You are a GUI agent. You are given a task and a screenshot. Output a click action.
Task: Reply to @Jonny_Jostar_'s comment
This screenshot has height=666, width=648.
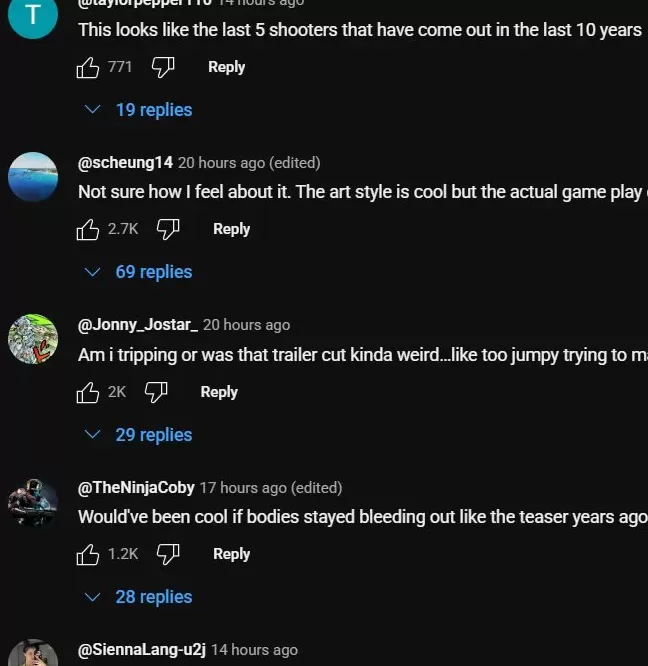[219, 392]
